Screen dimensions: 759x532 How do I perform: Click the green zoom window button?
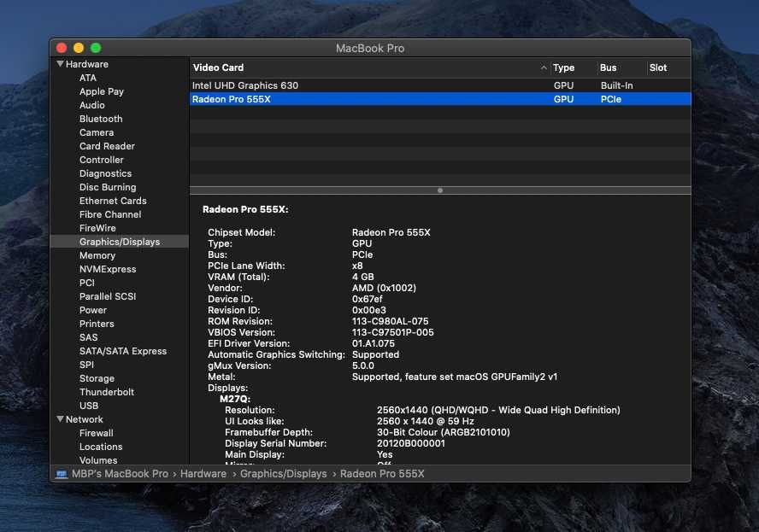[96, 48]
